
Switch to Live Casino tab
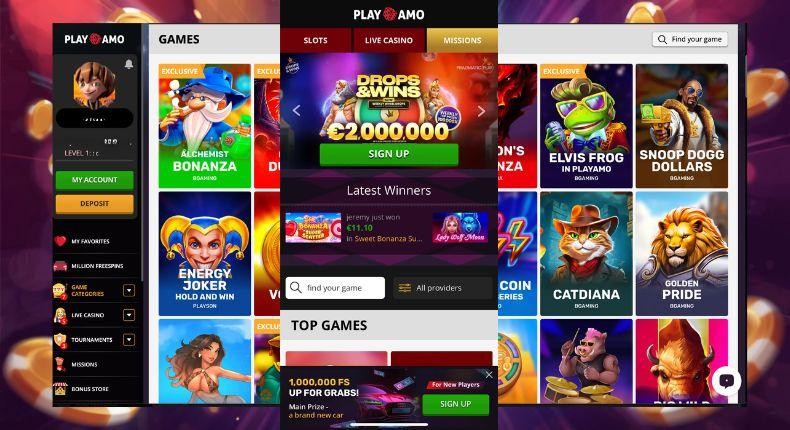(388, 40)
